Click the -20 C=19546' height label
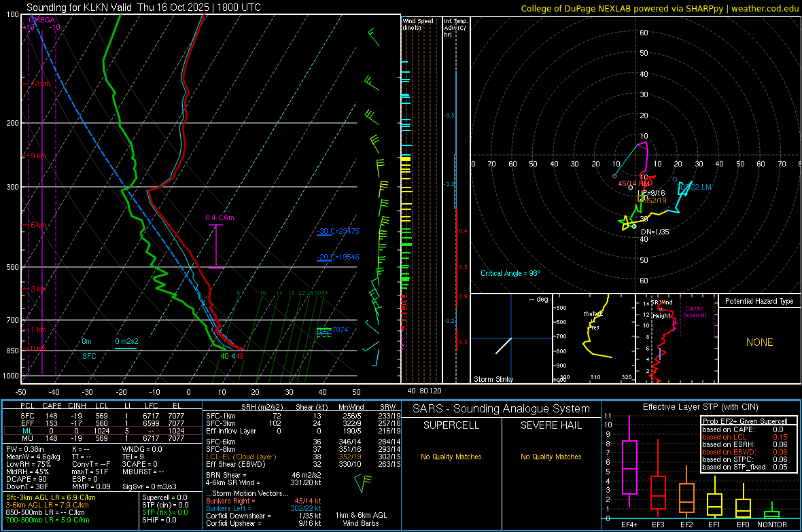This screenshot has width=802, height=532. [x=338, y=257]
